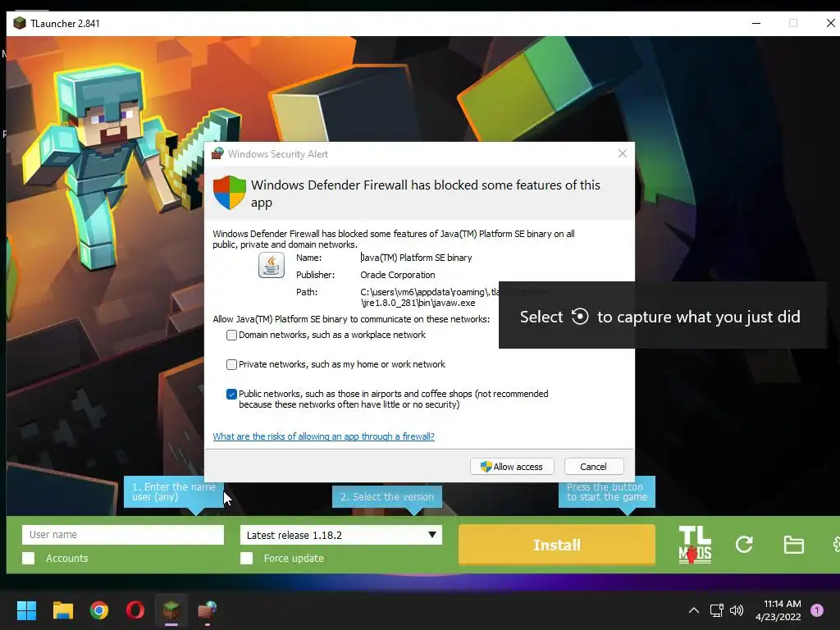Select TLauncher taskbar icon
The width and height of the screenshot is (840, 630).
pyautogui.click(x=171, y=610)
